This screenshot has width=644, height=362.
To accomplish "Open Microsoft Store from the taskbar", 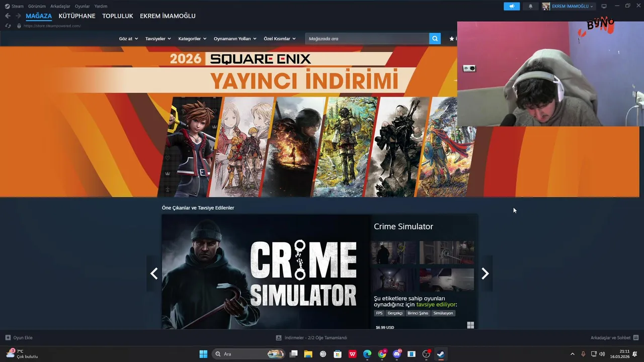I will coord(338,354).
